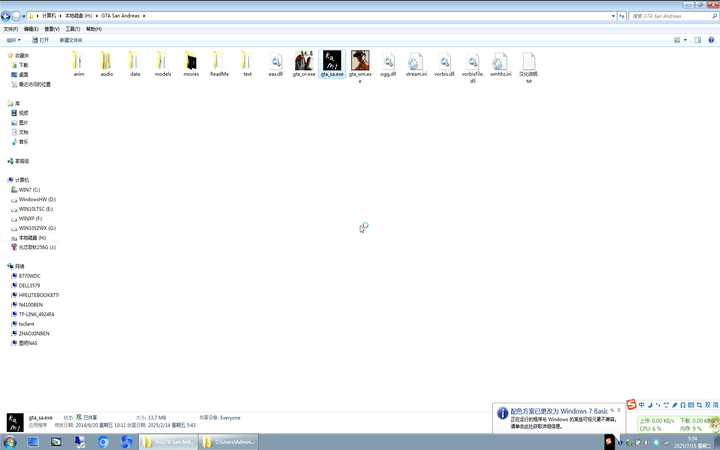
Task: Switch to the C:\Users\Admini... taskbar window
Action: pyautogui.click(x=229, y=442)
